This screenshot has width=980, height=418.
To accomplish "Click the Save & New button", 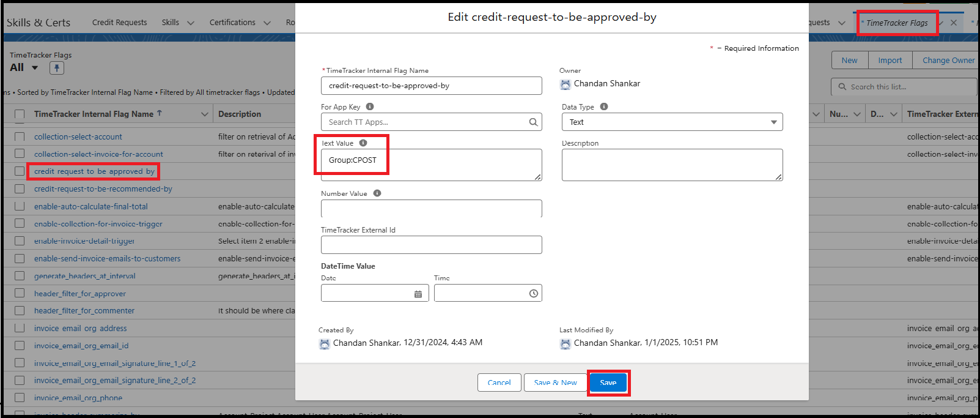I will point(555,383).
